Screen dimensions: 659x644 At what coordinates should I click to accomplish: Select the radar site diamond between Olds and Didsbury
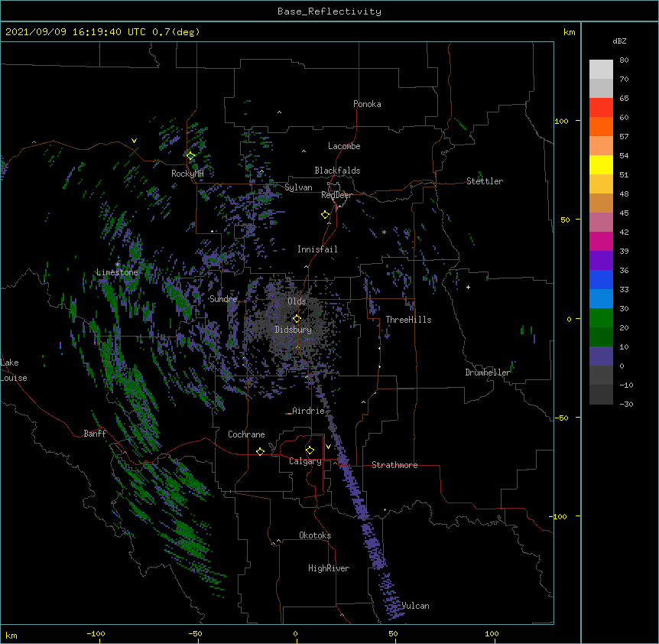[x=297, y=319]
